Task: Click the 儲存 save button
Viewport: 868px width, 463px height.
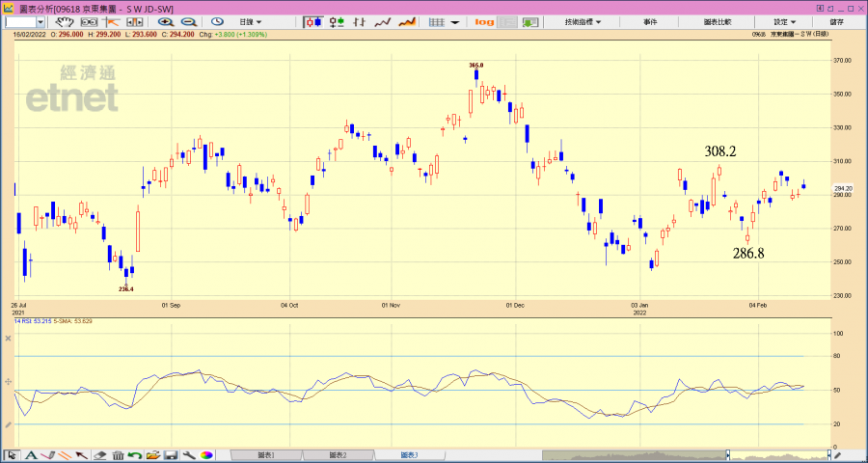Action: 836,21
